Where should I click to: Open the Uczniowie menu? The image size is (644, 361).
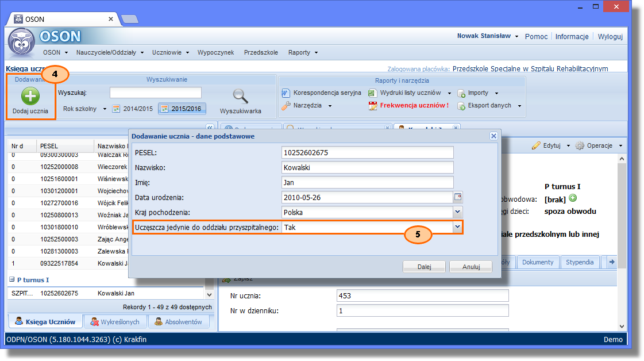pos(171,52)
